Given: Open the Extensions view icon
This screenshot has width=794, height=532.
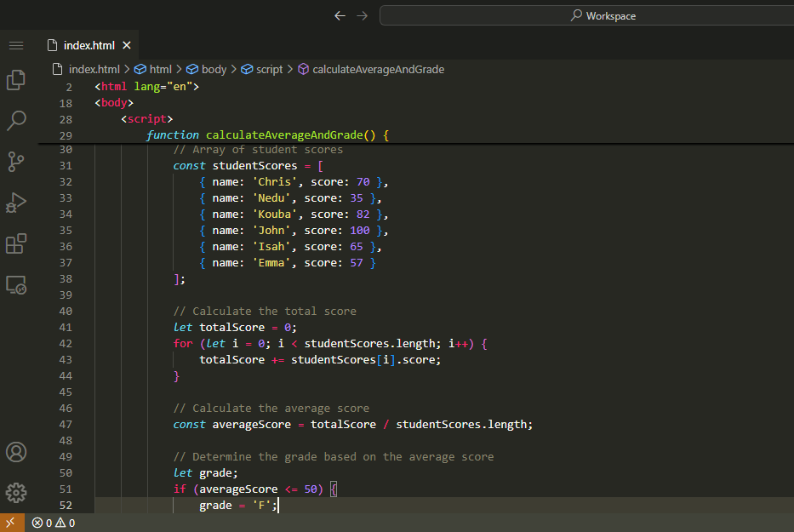Looking at the screenshot, I should pyautogui.click(x=16, y=244).
